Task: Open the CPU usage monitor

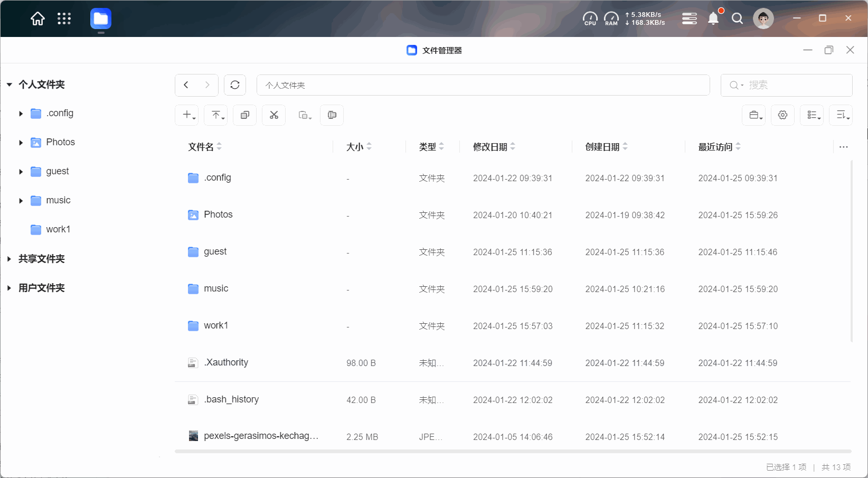Action: pos(590,19)
